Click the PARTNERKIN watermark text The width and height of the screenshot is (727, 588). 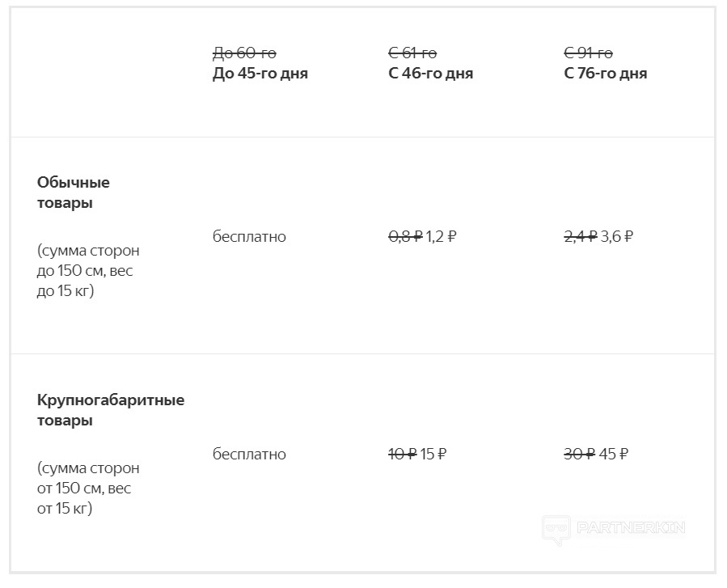(632, 528)
